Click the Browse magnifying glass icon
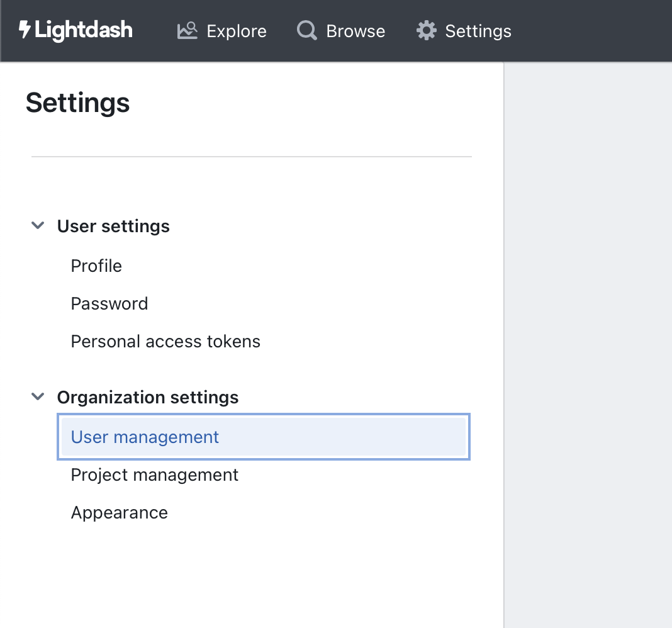 (306, 30)
